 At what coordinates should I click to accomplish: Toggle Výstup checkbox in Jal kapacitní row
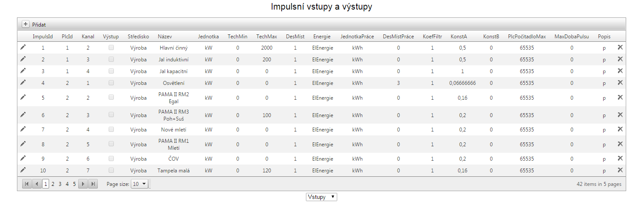pyautogui.click(x=111, y=71)
